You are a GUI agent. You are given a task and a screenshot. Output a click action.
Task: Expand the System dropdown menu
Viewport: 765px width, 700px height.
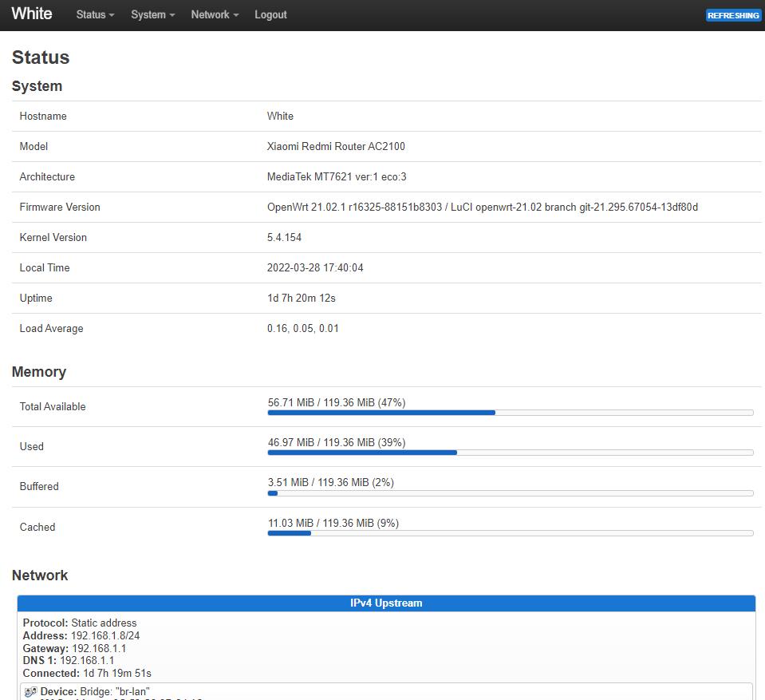point(152,15)
